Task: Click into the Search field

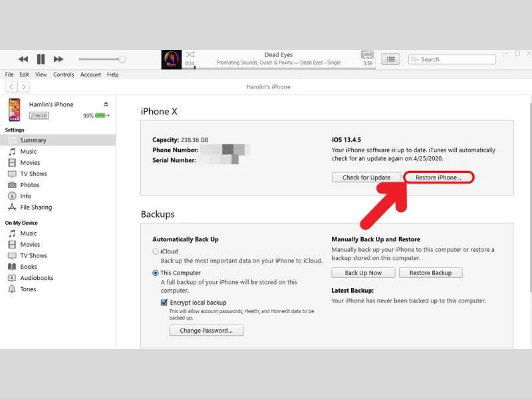Action: (452, 59)
